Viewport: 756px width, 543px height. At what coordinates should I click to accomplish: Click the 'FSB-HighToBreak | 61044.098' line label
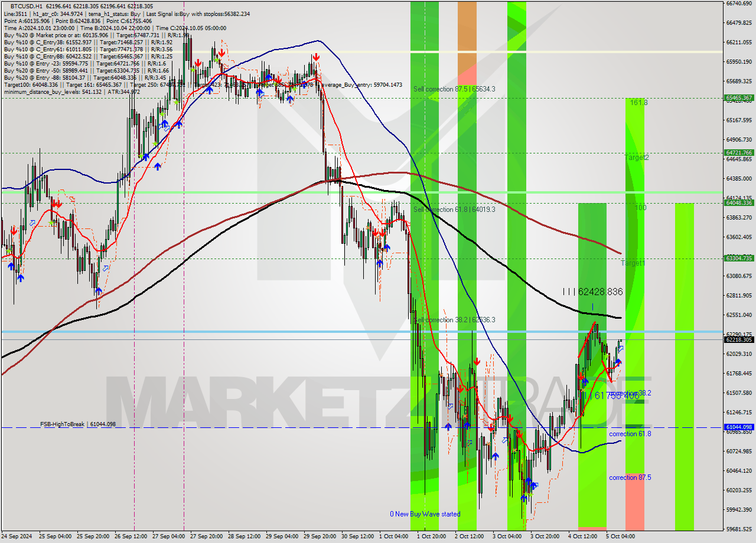coord(78,424)
